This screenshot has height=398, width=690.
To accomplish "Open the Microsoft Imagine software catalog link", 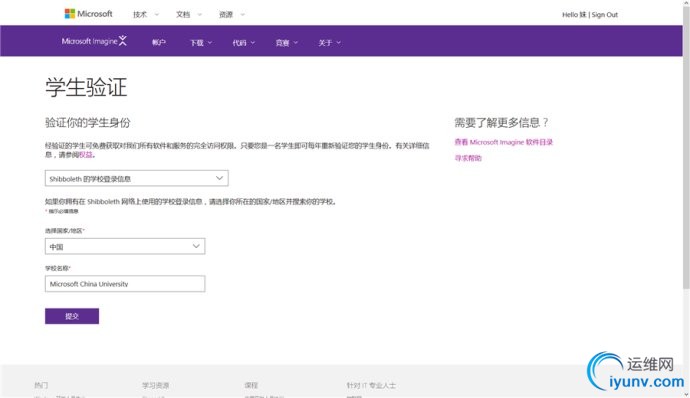I will pos(503,142).
